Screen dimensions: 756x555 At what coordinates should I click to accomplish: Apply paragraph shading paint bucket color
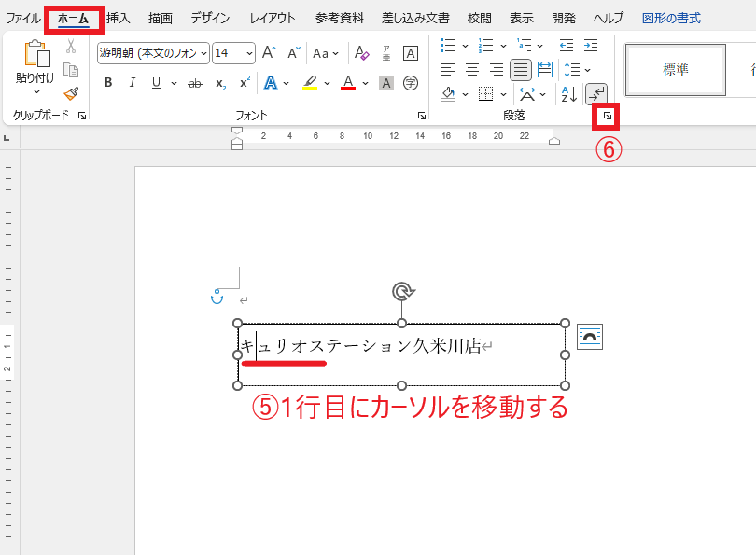[x=448, y=94]
